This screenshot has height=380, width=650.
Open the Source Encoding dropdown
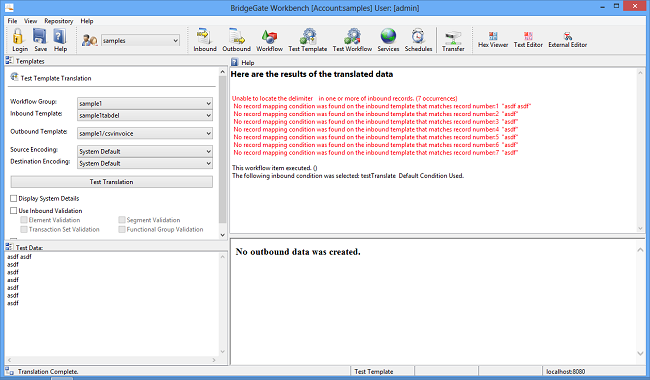pos(145,151)
